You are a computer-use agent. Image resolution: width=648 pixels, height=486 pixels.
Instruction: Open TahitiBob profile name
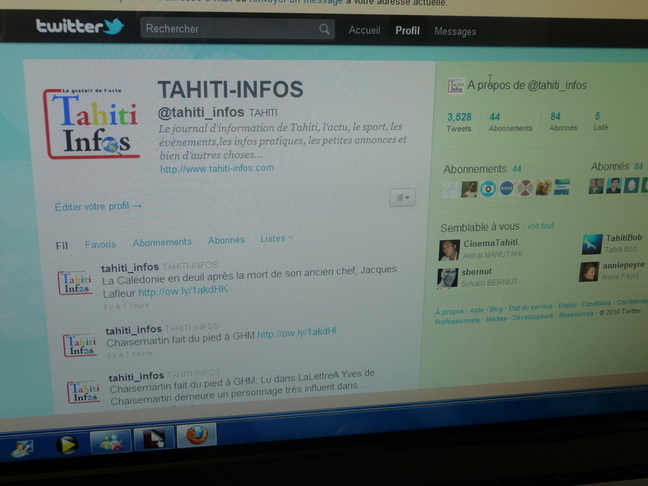[x=624, y=238]
